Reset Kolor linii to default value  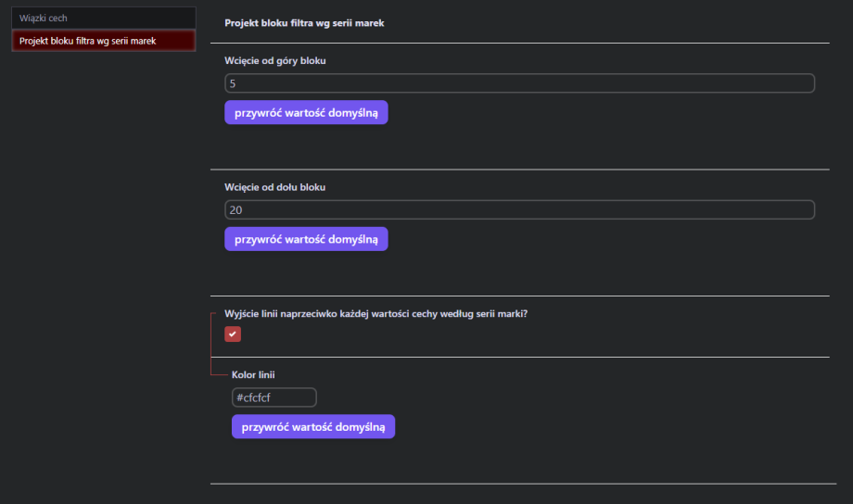[312, 427]
